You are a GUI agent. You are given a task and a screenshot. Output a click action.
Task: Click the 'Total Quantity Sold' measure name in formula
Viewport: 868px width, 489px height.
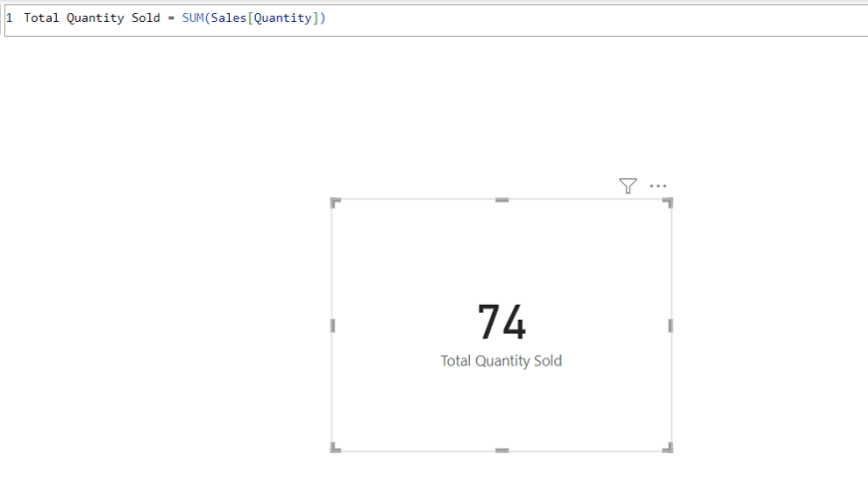(92, 18)
